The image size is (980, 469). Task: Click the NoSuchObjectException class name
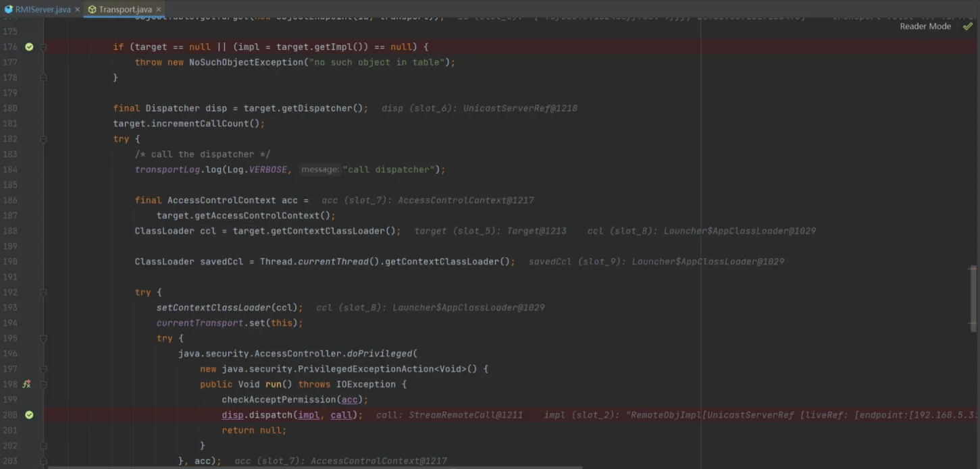pos(246,62)
